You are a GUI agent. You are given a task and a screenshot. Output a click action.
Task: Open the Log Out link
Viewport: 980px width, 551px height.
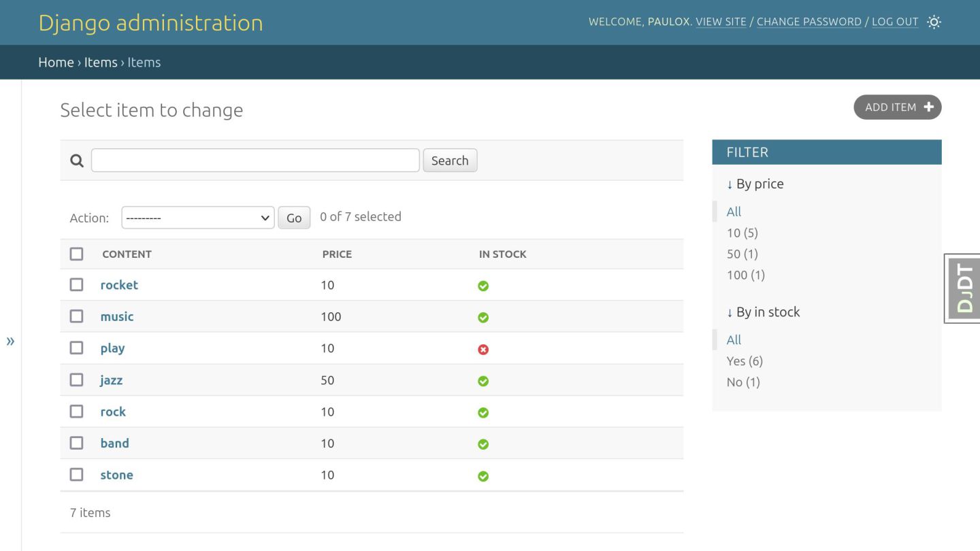[895, 22]
